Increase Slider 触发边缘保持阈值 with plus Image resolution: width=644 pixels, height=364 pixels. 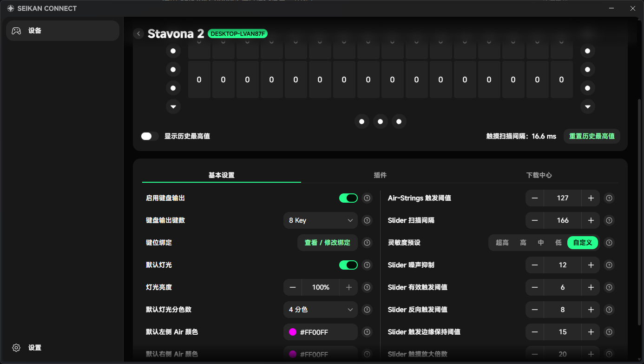591,332
